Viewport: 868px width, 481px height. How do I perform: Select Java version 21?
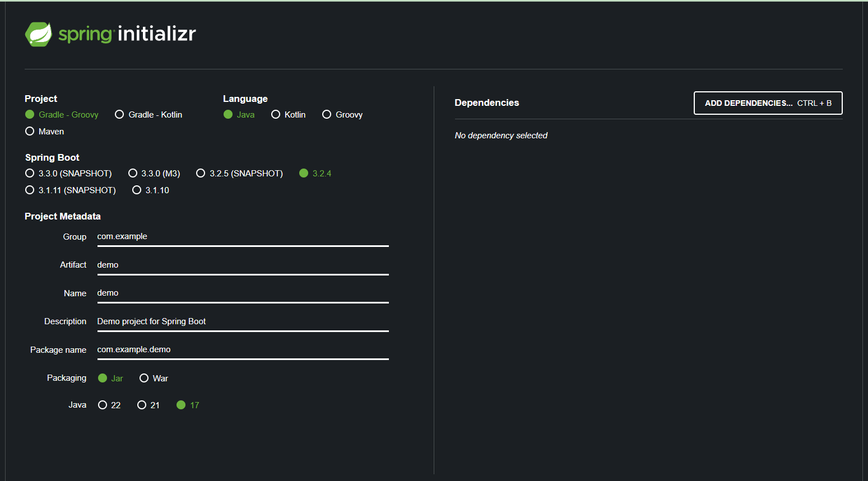tap(148, 405)
